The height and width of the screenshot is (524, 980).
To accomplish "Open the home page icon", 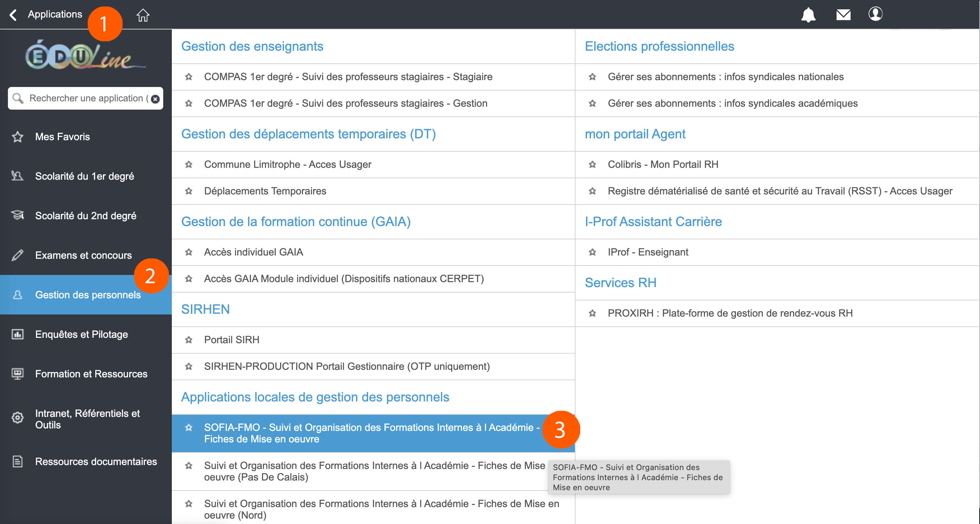I will point(143,15).
